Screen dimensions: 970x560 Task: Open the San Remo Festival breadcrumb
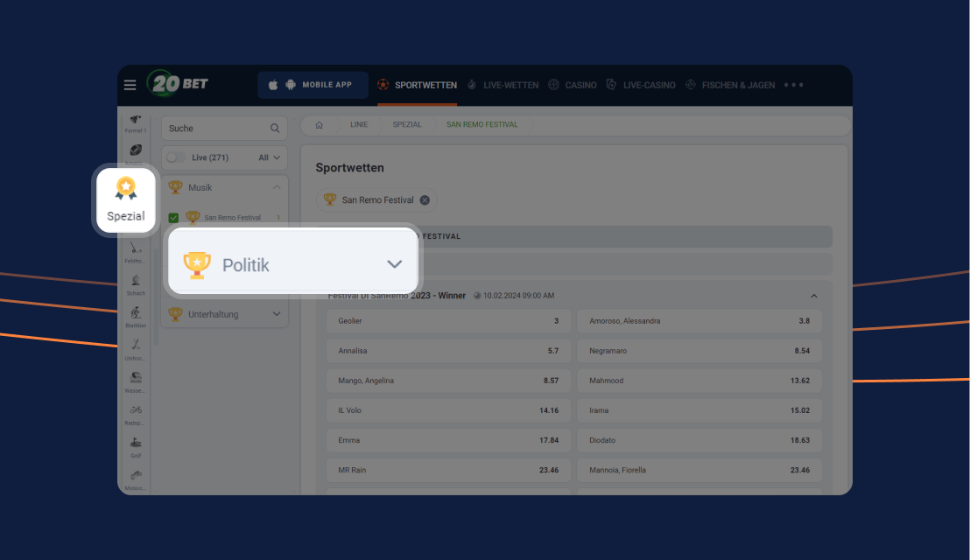[x=481, y=125]
